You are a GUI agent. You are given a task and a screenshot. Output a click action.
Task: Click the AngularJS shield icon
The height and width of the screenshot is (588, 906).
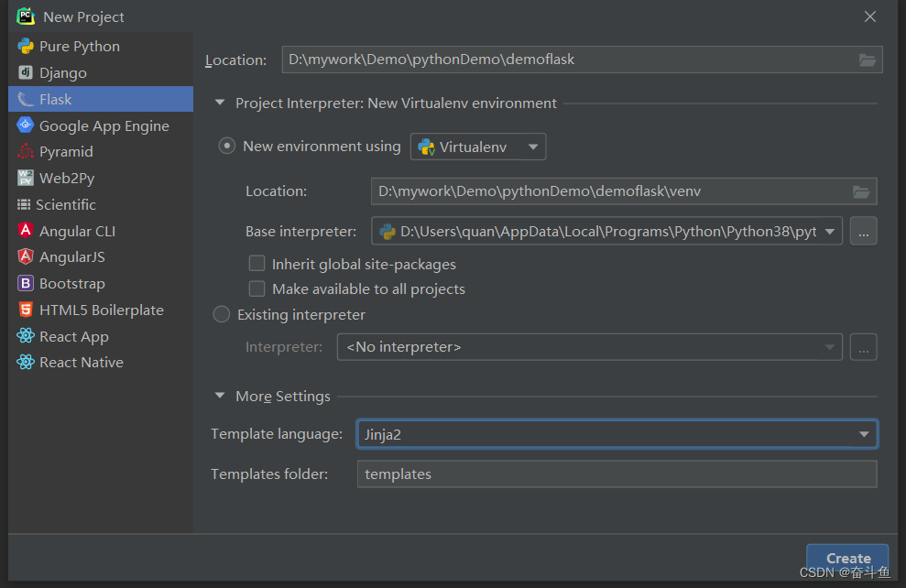click(x=26, y=256)
